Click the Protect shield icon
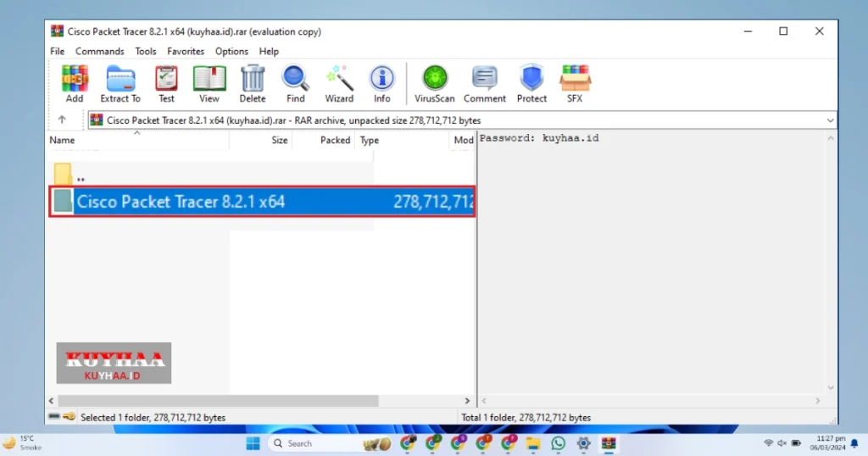The image size is (868, 456). click(531, 84)
